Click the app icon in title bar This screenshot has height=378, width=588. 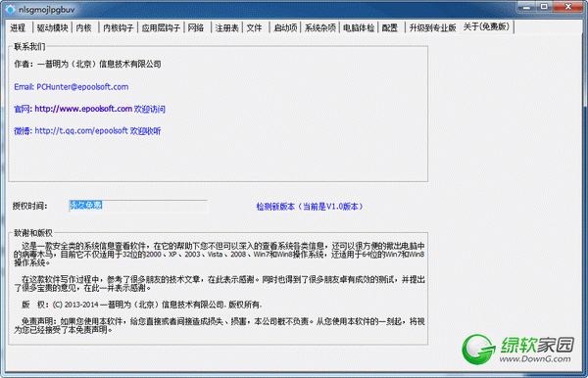pyautogui.click(x=10, y=9)
